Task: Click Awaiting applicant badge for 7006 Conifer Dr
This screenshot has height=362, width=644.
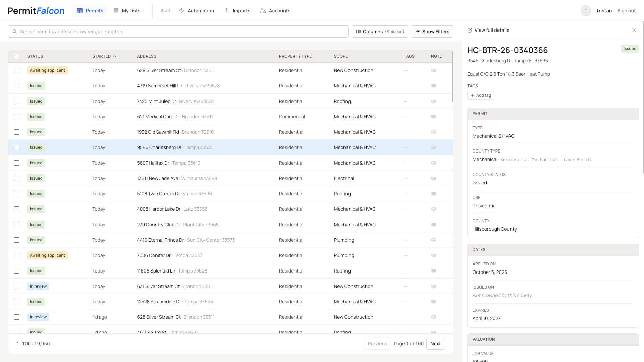Action: click(x=47, y=255)
